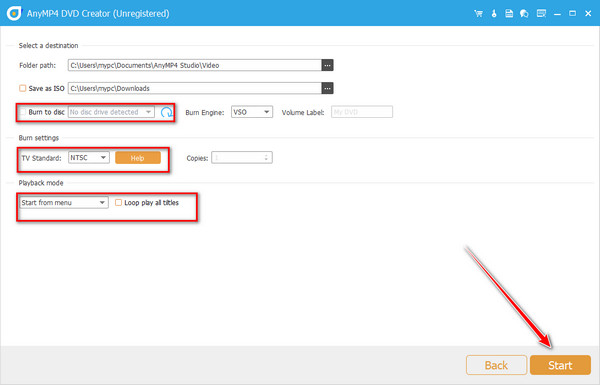Click the "Burn settings" section label
This screenshot has height=385, width=600.
pos(39,138)
